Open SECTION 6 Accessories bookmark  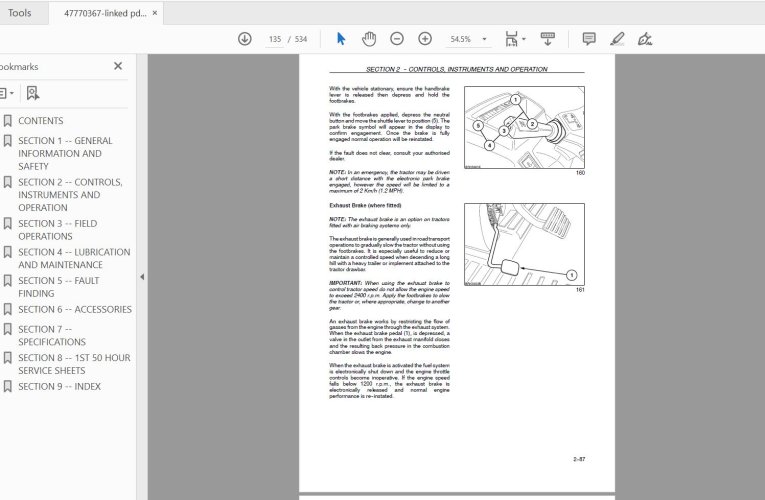[75, 309]
